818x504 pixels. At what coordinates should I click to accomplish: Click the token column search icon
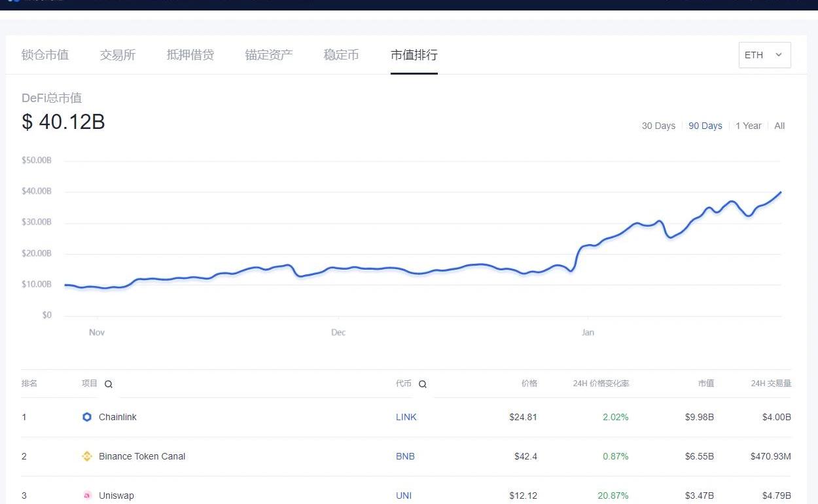coord(423,384)
